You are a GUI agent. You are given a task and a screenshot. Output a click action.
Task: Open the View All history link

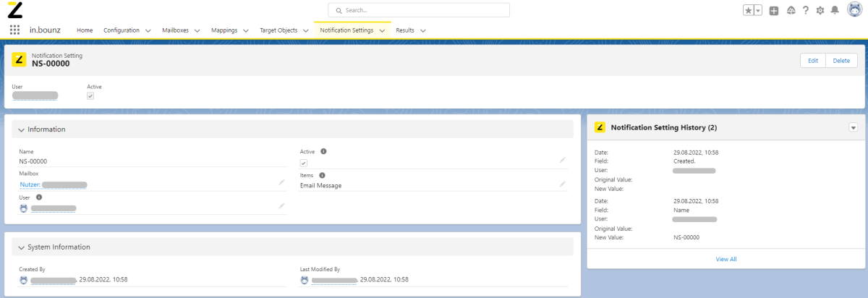click(726, 259)
